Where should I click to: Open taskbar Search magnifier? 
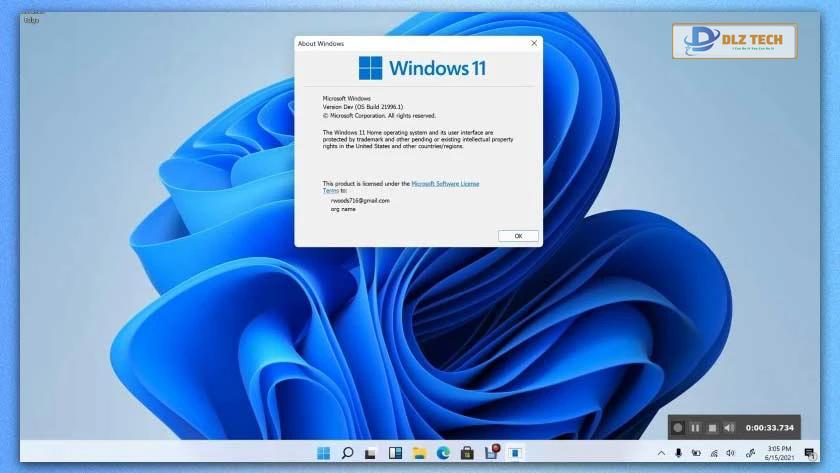(347, 453)
